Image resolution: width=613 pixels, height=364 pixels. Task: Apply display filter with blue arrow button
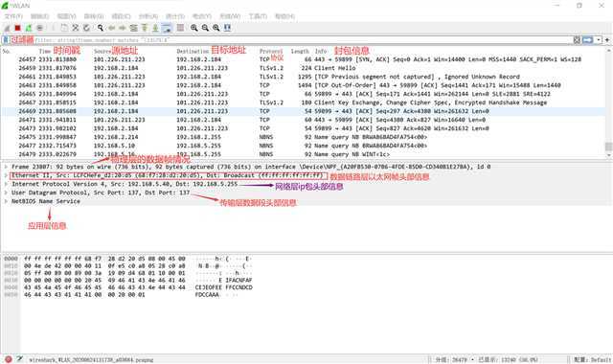[587, 40]
